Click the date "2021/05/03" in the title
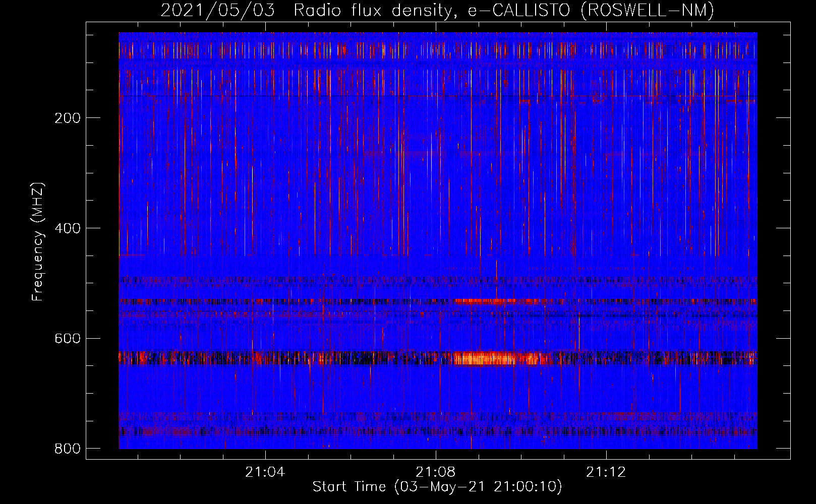This screenshot has width=816, height=504. (218, 10)
